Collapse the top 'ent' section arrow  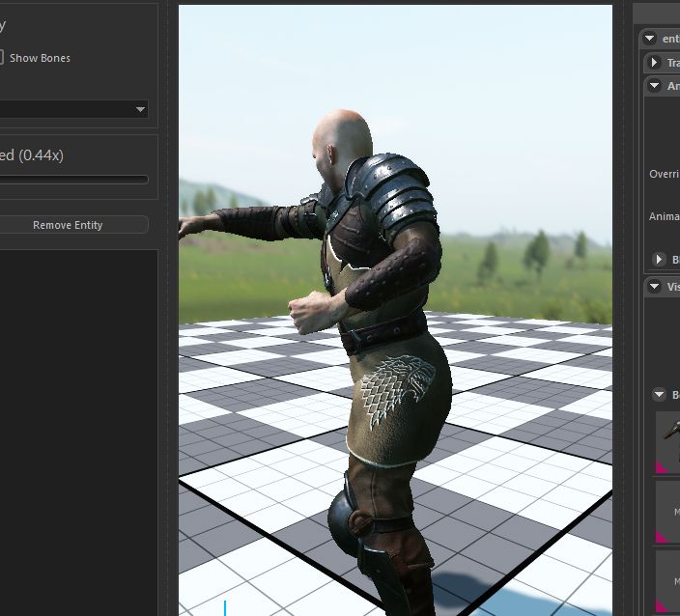point(650,39)
